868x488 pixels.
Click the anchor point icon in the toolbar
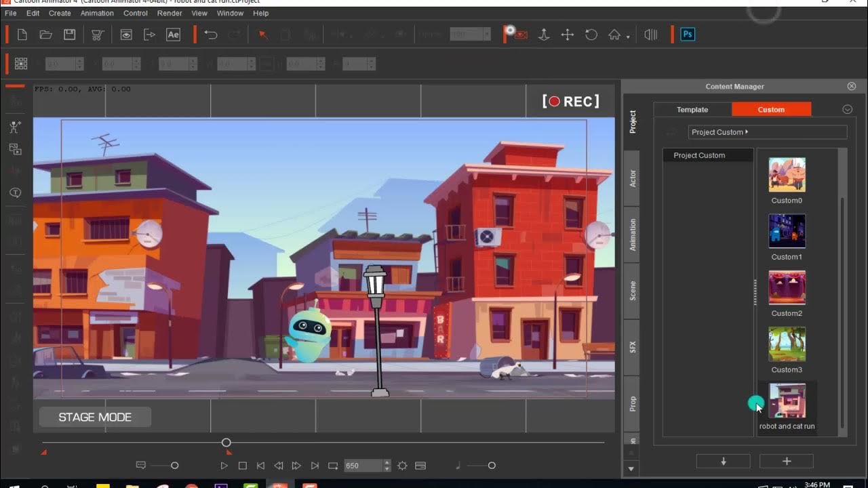click(x=545, y=35)
